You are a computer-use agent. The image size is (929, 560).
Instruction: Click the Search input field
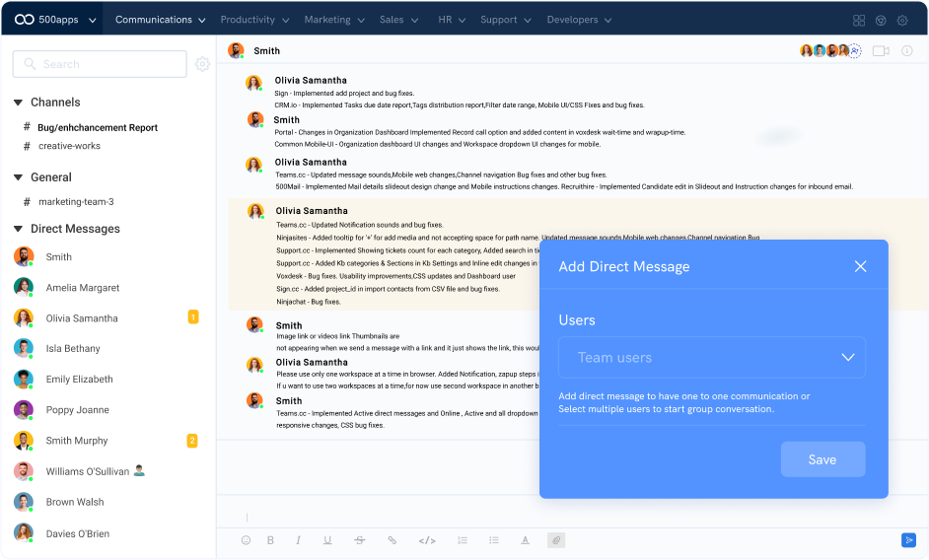point(100,64)
